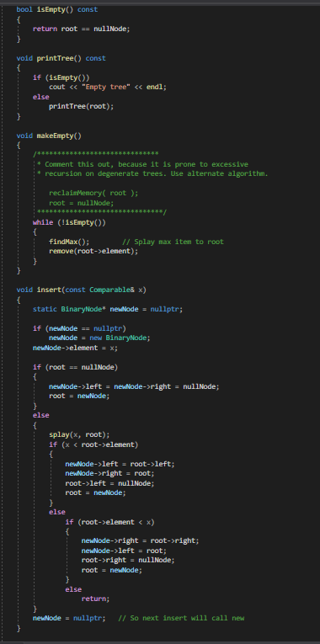
Task: Click the 'if (isEmpty())' condition line
Action: [61, 77]
